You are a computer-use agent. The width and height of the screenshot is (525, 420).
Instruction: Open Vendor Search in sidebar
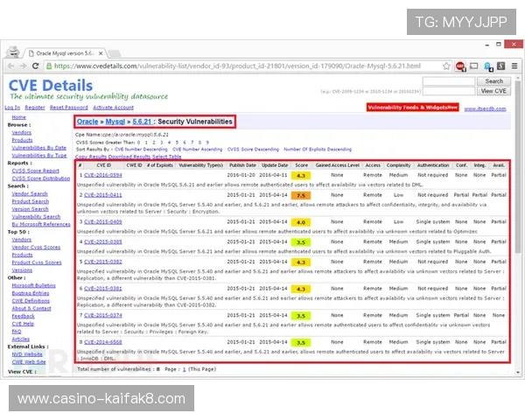[30, 193]
